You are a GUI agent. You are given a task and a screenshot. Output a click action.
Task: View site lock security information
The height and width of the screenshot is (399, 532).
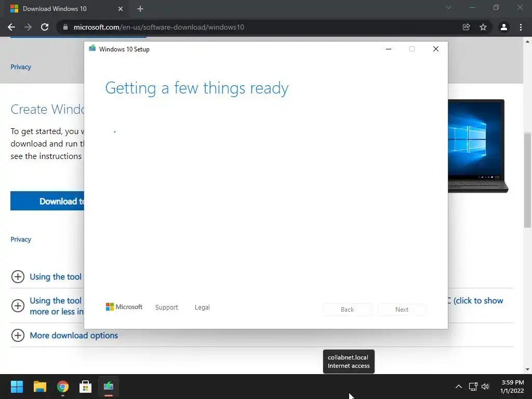pos(65,27)
